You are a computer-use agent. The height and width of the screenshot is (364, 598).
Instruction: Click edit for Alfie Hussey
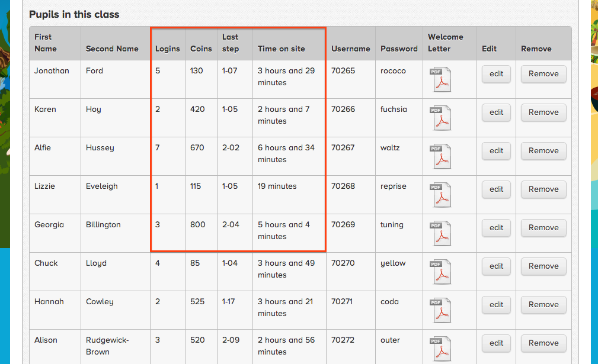[496, 151]
